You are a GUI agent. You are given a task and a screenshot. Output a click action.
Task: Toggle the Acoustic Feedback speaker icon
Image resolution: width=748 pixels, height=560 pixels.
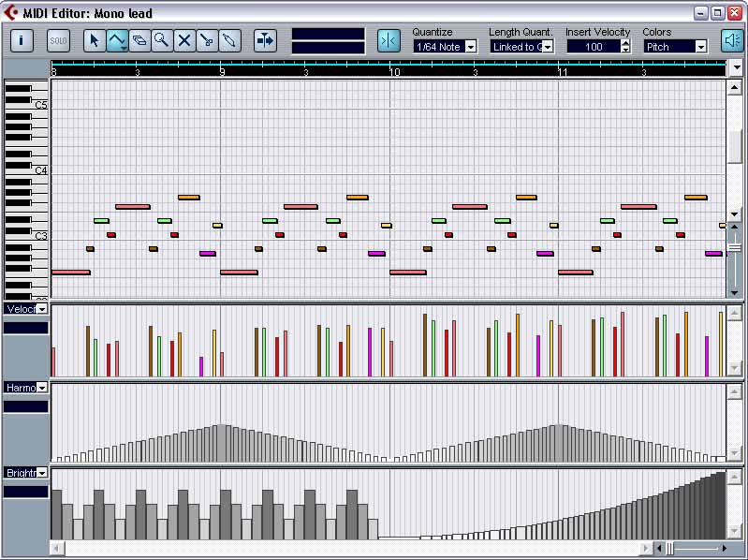(731, 41)
